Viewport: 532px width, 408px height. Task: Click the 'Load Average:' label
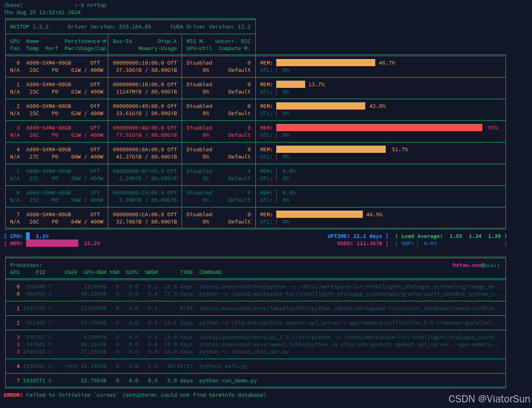(x=422, y=236)
